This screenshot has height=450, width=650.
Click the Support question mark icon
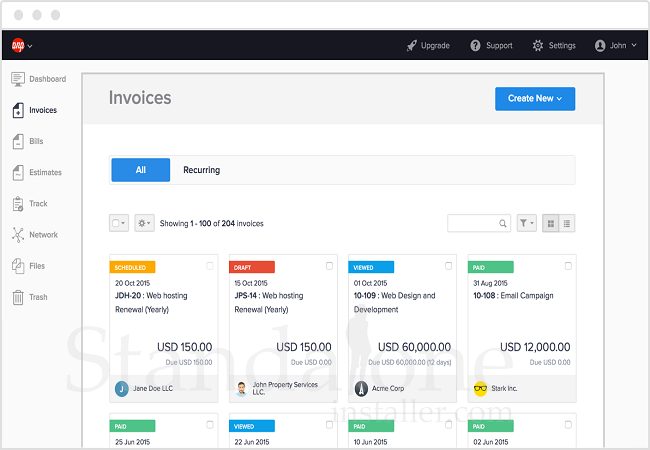pyautogui.click(x=475, y=46)
